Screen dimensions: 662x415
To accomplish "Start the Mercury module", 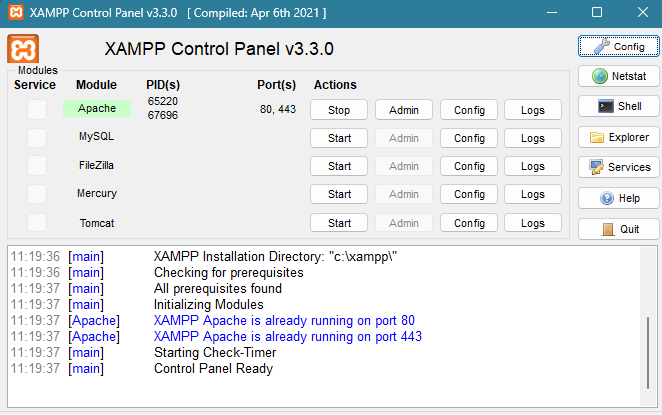I will tap(339, 194).
